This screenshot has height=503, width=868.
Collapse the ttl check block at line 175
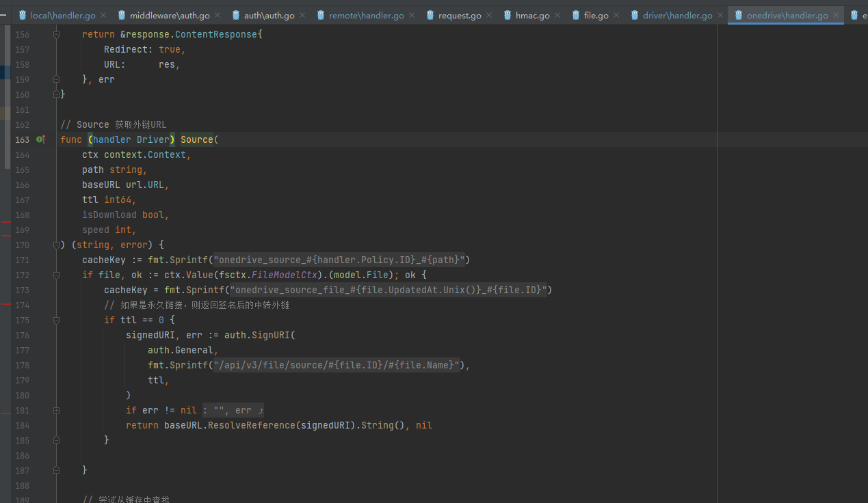pyautogui.click(x=56, y=320)
